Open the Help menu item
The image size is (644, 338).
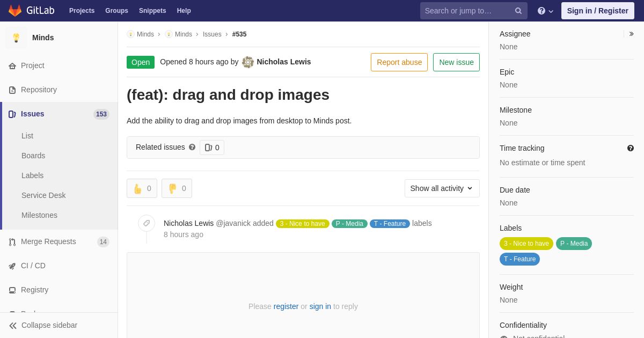tap(184, 11)
